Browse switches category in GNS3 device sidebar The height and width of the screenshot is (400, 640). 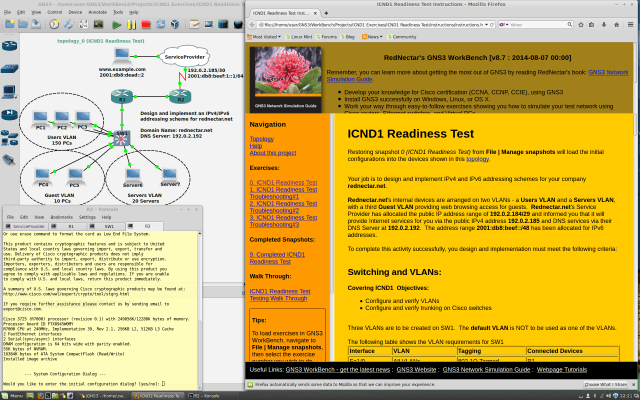9,69
